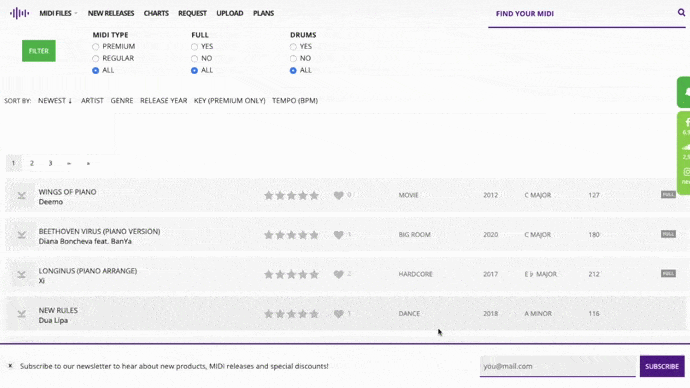Expand the MIDI Files dropdown menu
The width and height of the screenshot is (690, 388).
(58, 13)
